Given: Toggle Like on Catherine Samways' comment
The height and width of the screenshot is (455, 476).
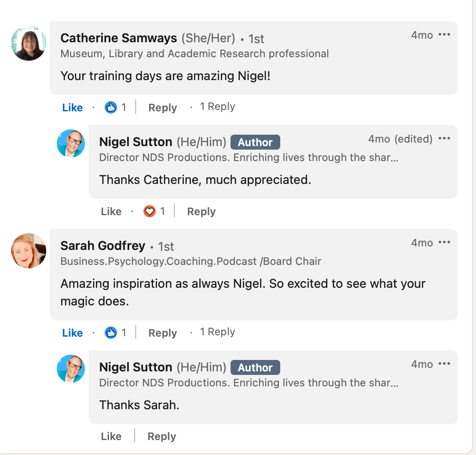Looking at the screenshot, I should tap(72, 107).
